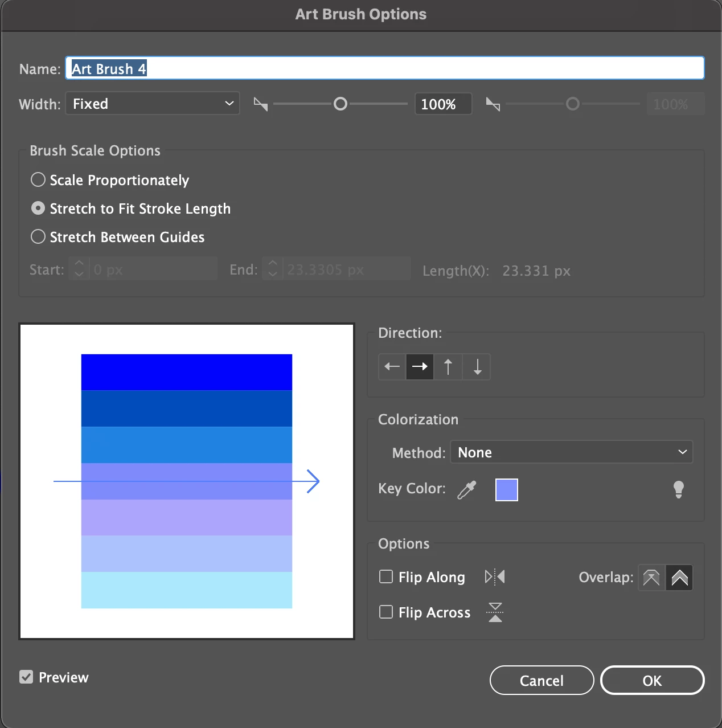722x728 pixels.
Task: Click the Brush Scale Options heading
Action: pyautogui.click(x=95, y=150)
